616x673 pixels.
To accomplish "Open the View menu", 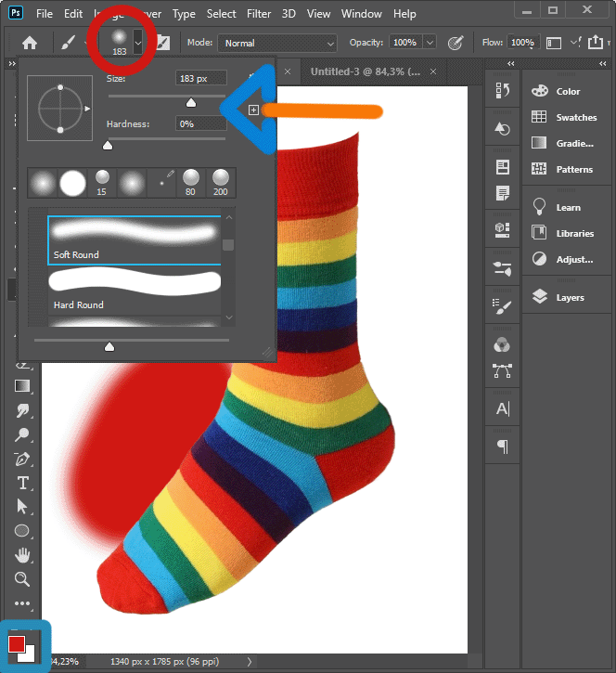I will tap(318, 14).
